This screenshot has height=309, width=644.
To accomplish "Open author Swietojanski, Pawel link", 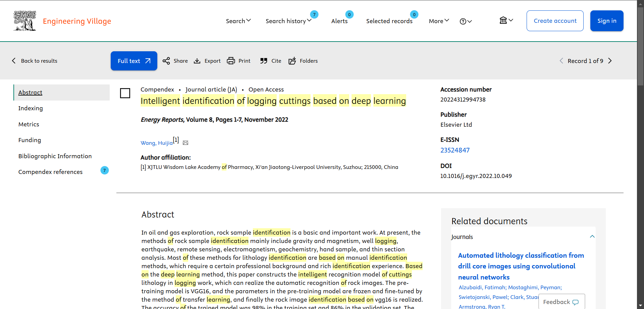I will [x=483, y=297].
